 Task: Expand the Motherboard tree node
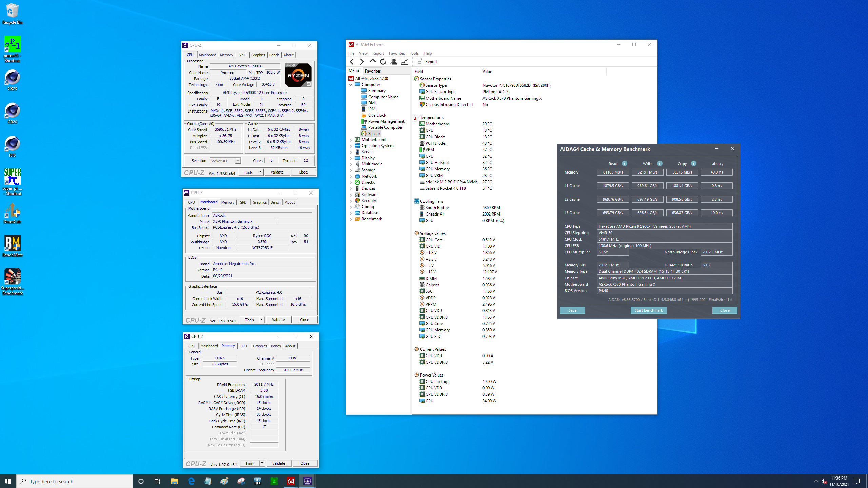click(351, 140)
